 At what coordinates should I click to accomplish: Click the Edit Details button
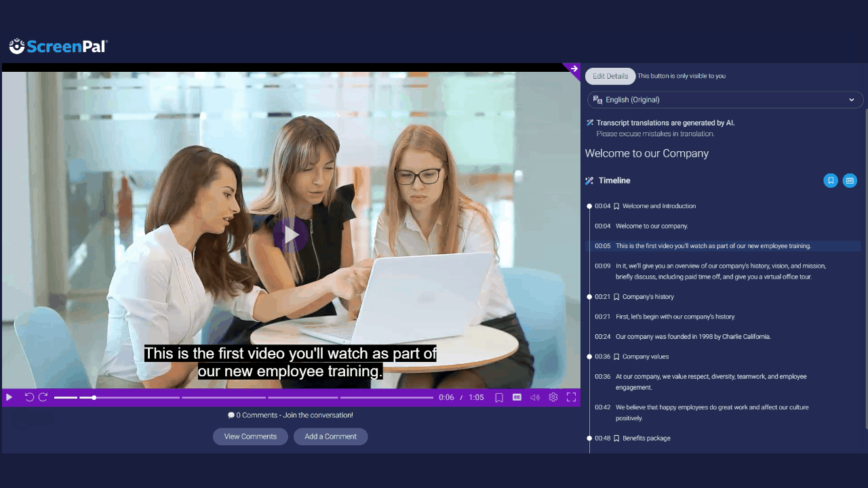pos(610,76)
